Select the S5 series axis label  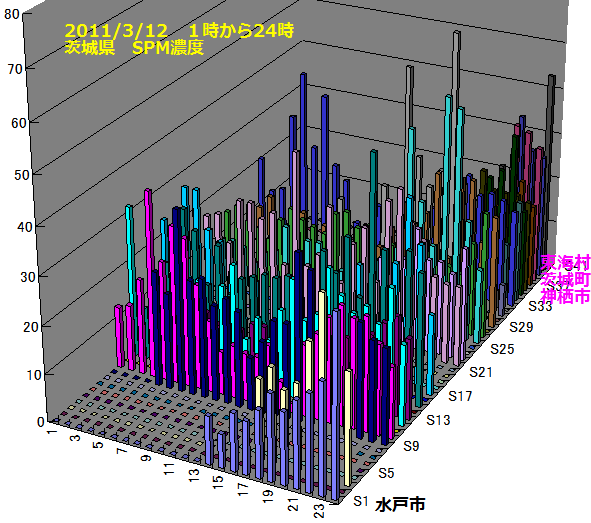click(386, 473)
